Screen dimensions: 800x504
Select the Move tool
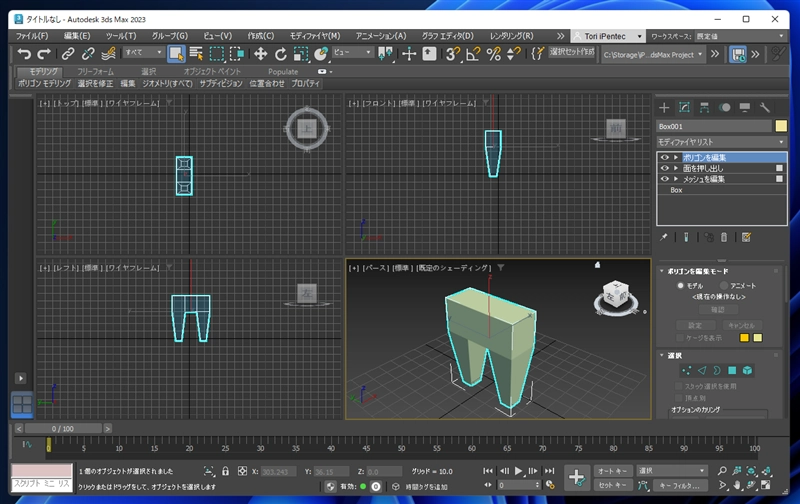point(260,54)
